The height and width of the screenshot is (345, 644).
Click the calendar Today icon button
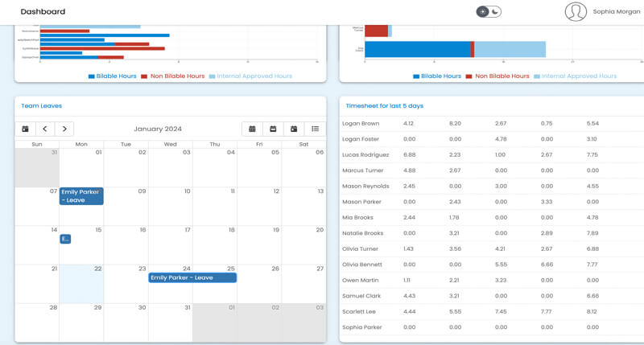[25, 129]
